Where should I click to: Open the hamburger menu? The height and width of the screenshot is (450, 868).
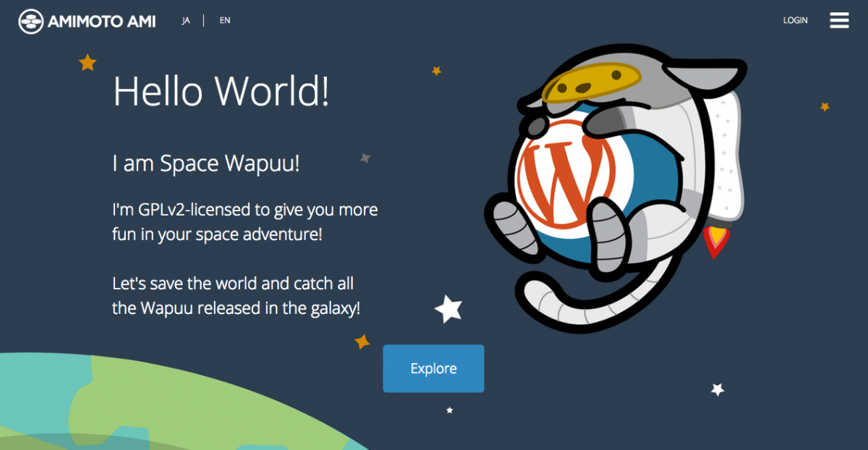pyautogui.click(x=839, y=20)
